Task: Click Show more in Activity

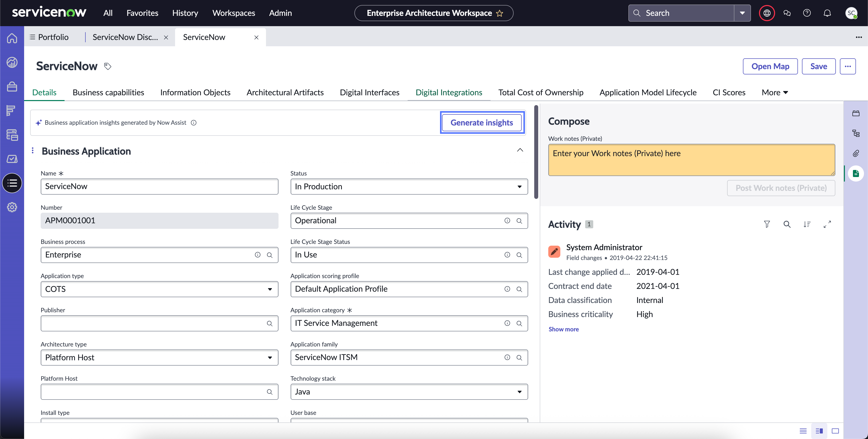Action: pyautogui.click(x=564, y=329)
